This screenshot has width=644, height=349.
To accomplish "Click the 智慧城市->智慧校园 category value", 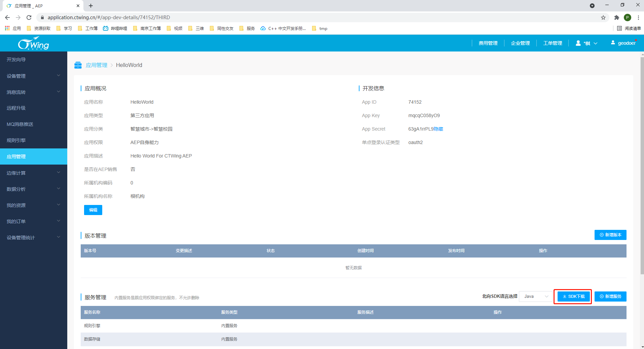I will [x=151, y=129].
